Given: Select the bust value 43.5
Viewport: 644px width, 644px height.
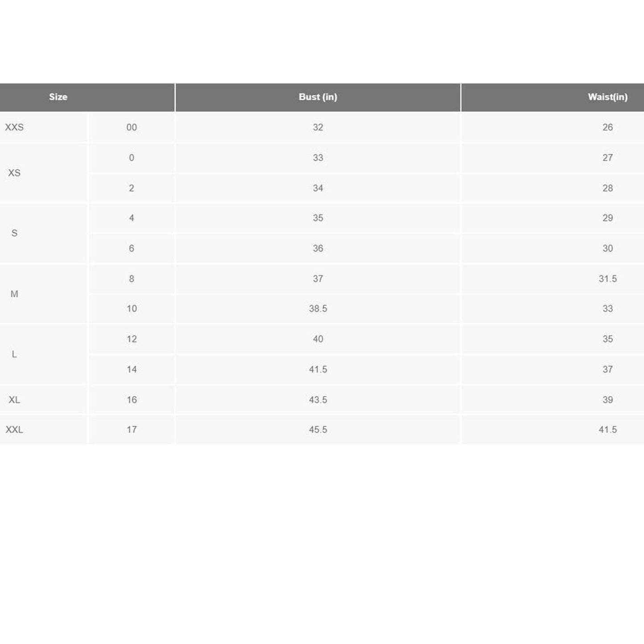Looking at the screenshot, I should [318, 400].
